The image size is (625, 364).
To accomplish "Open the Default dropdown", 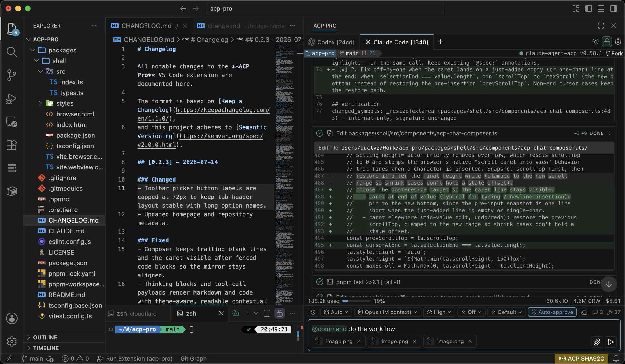I will pyautogui.click(x=506, y=312).
